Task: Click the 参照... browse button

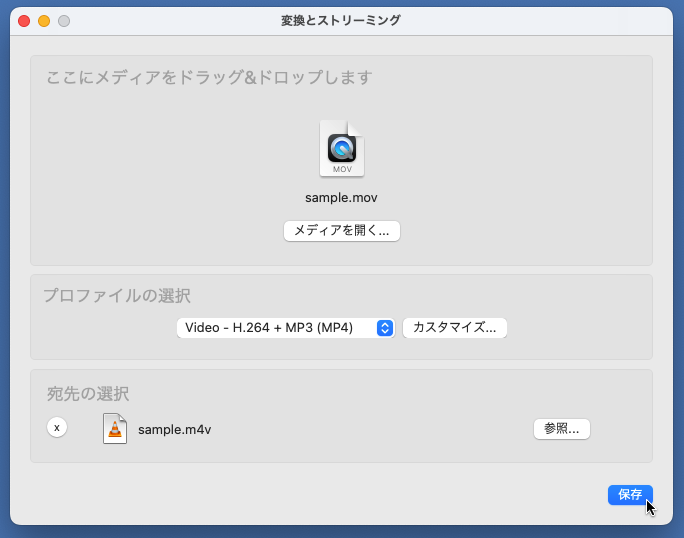Action: pos(562,429)
